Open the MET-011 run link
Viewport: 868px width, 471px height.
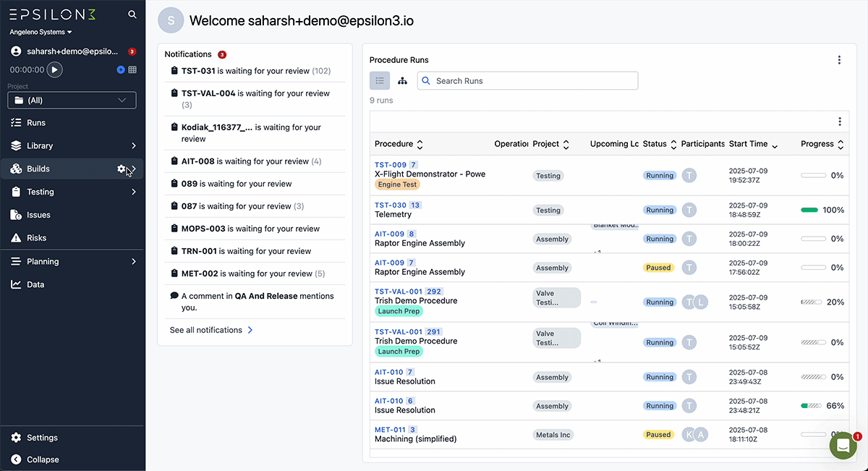point(390,430)
